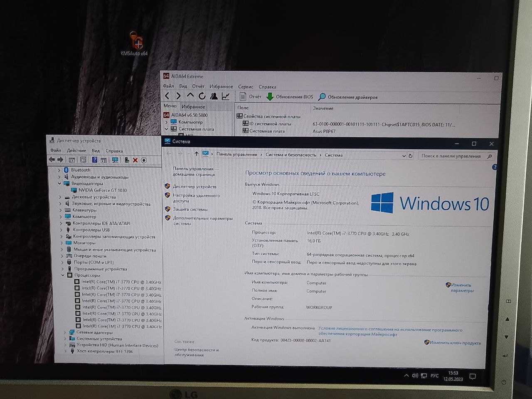Screen dimensions: 532x399
Task: Open the notification center icon on taskbar
Action: click(x=473, y=377)
